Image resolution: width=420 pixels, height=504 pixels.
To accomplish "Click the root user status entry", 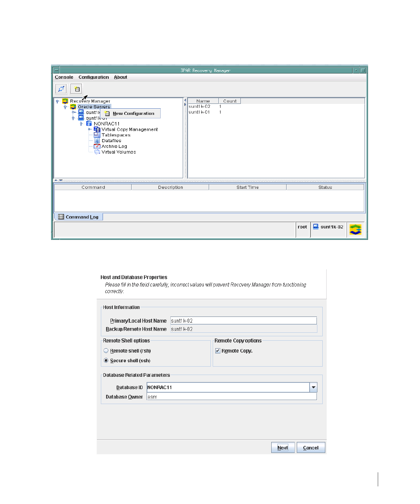I will (302, 227).
